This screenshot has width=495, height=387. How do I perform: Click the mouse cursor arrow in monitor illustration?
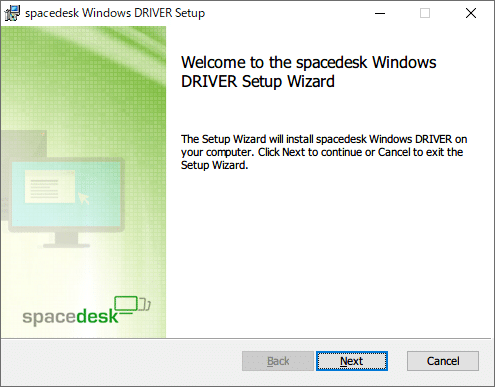pyautogui.click(x=84, y=198)
